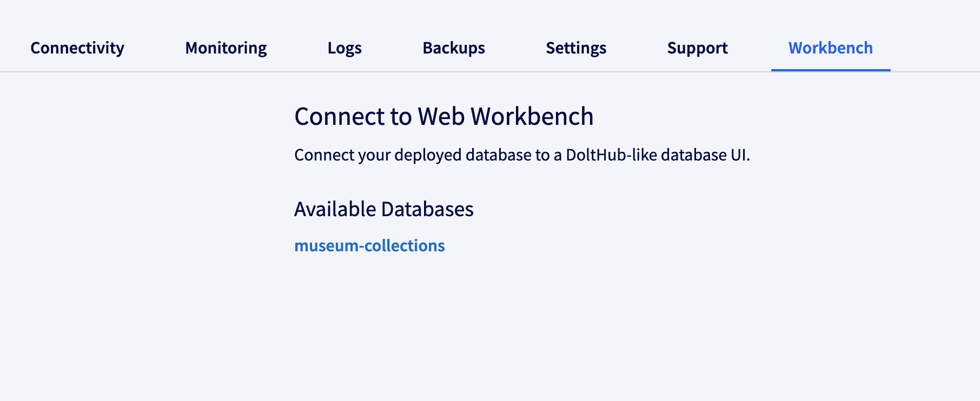Manage database backups
The height and width of the screenshot is (401, 980).
coord(454,48)
